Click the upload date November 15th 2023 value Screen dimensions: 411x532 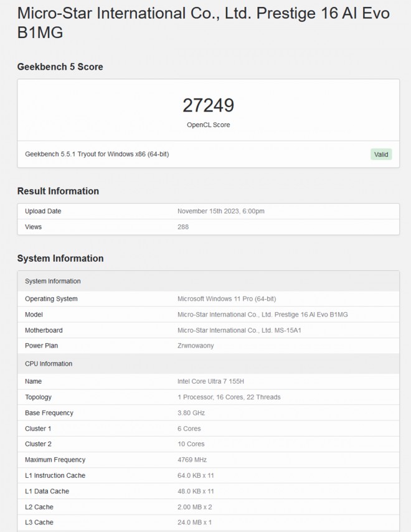coord(221,211)
